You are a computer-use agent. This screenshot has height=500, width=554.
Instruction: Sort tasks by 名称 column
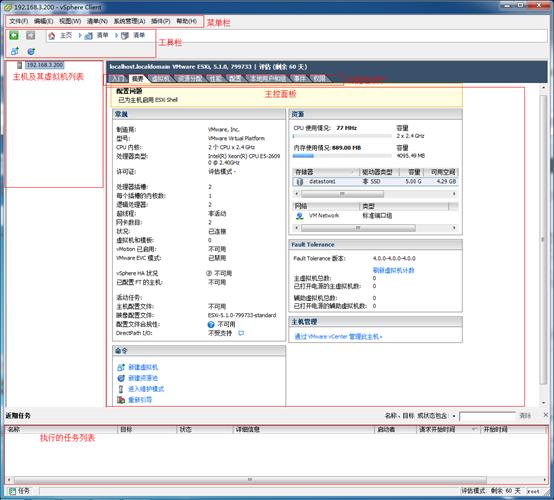[x=61, y=430]
